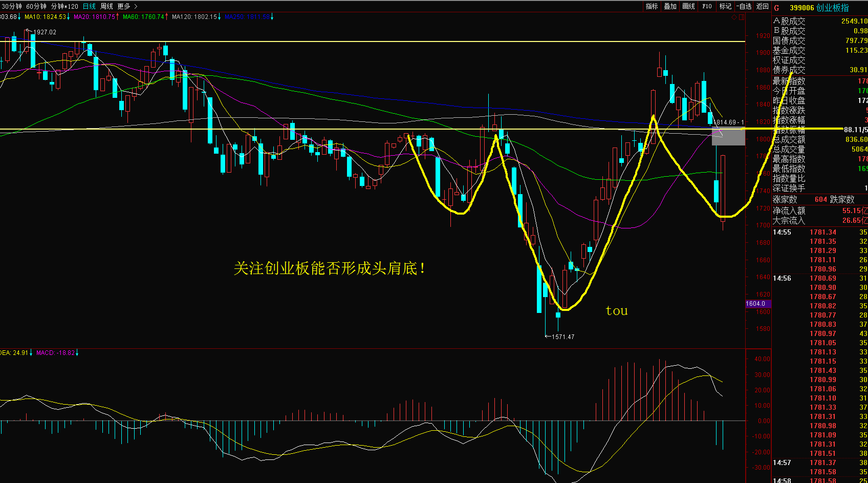Click the red diamond icon above chart
The width and height of the screenshot is (868, 483).
[x=734, y=17]
